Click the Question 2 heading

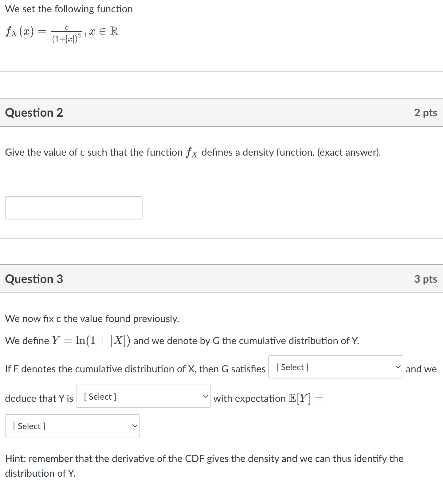click(34, 113)
